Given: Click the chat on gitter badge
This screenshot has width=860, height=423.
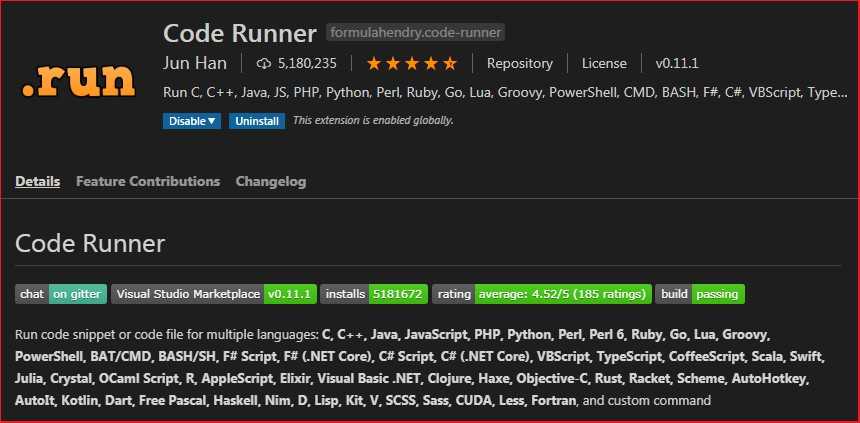Looking at the screenshot, I should coord(61,294).
